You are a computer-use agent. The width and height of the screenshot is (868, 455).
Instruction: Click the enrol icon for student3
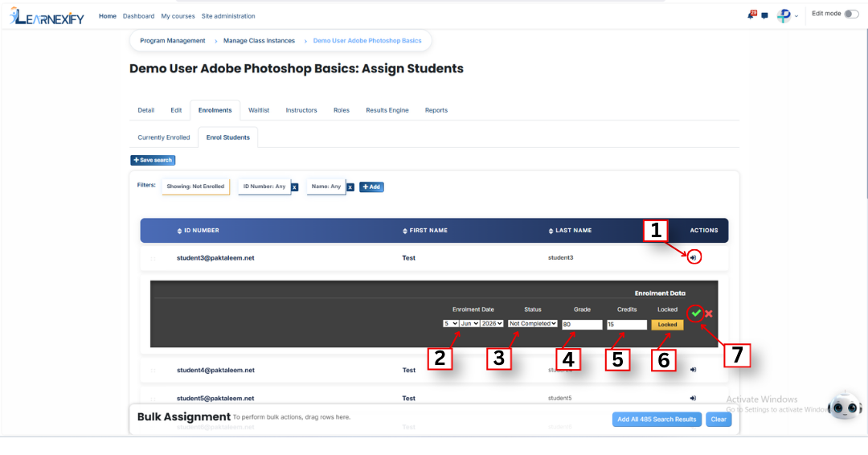point(693,257)
